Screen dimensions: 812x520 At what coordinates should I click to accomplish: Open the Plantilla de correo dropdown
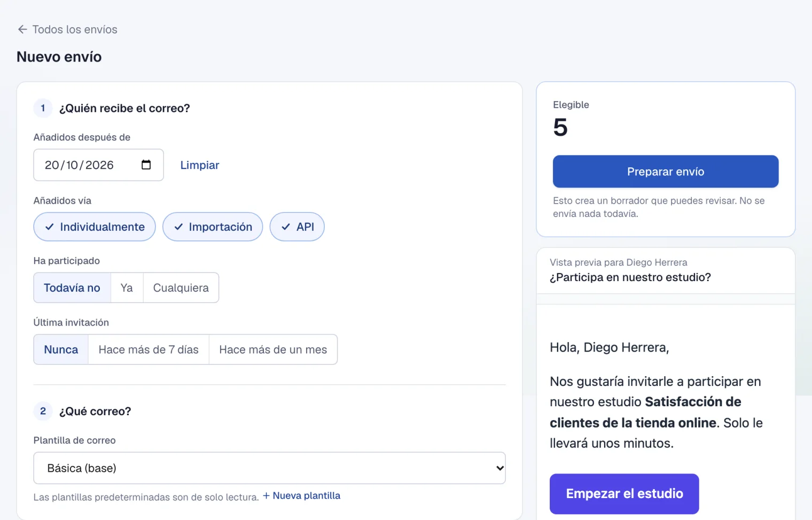tap(269, 468)
